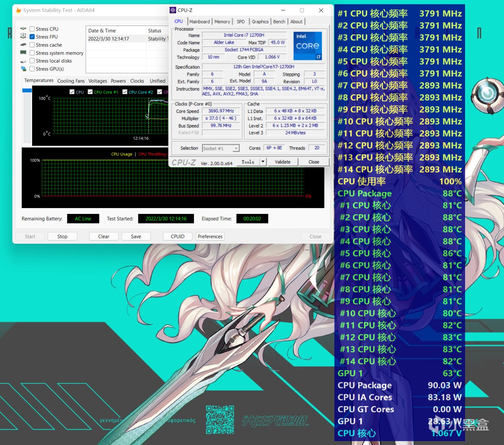Stop the stability test
The width and height of the screenshot is (504, 445).
(x=62, y=237)
